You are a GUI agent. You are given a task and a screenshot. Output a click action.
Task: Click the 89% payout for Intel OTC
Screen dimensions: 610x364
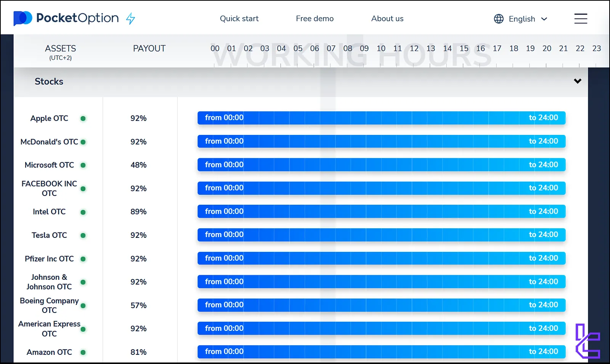[138, 212]
